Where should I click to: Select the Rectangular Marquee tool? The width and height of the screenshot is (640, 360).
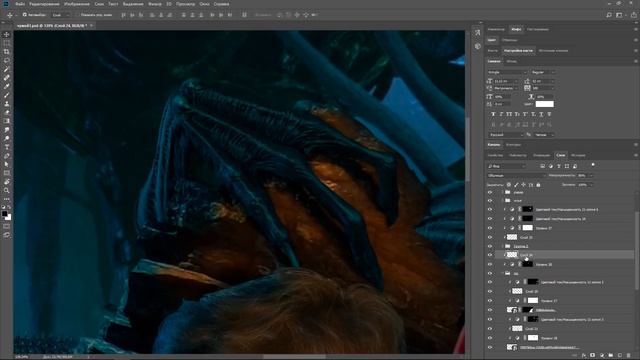[7, 43]
